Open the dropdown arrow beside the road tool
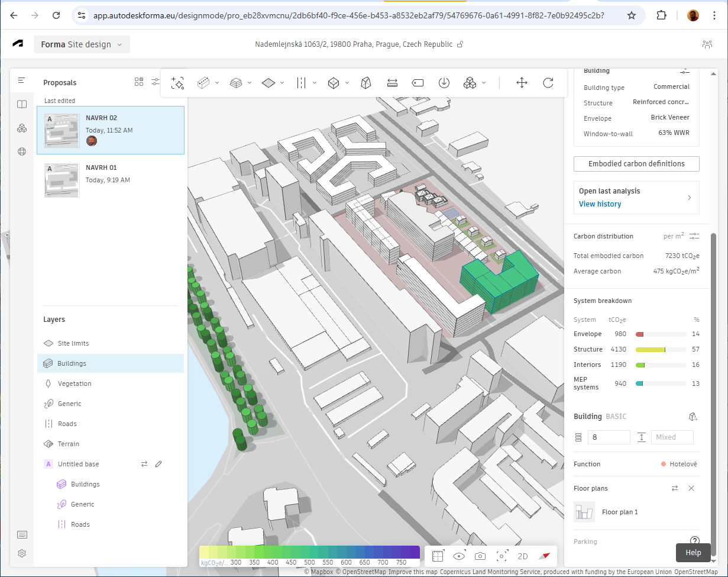Screen dimensions: 728x577 (x=315, y=83)
